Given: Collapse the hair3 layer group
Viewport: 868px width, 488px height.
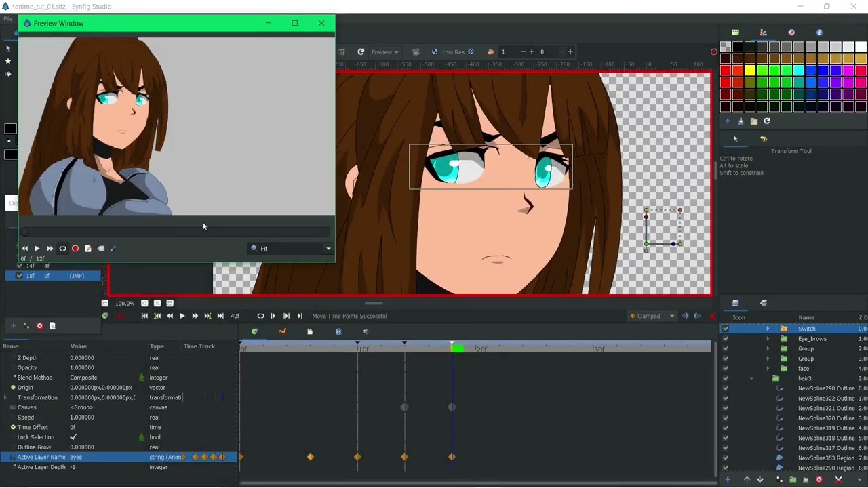Looking at the screenshot, I should (x=751, y=379).
